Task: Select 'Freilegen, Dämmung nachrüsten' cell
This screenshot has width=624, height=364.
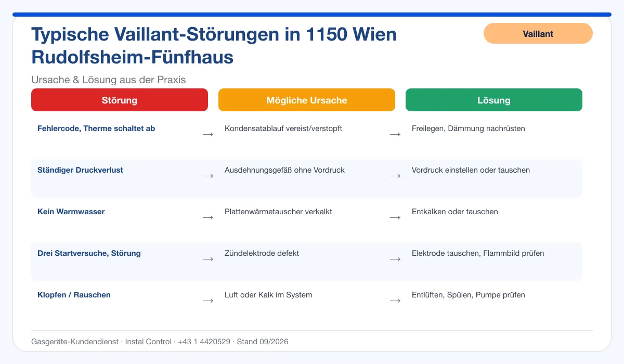Action: (469, 128)
